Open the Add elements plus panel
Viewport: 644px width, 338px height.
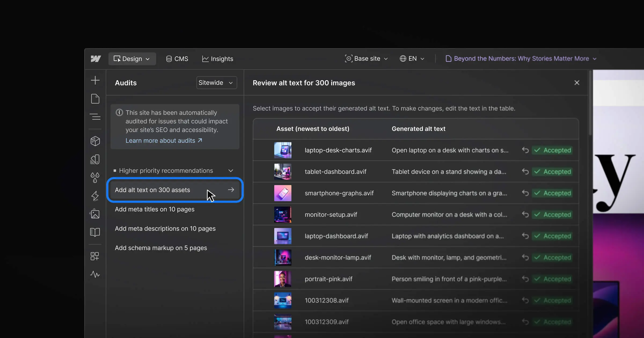pos(95,80)
